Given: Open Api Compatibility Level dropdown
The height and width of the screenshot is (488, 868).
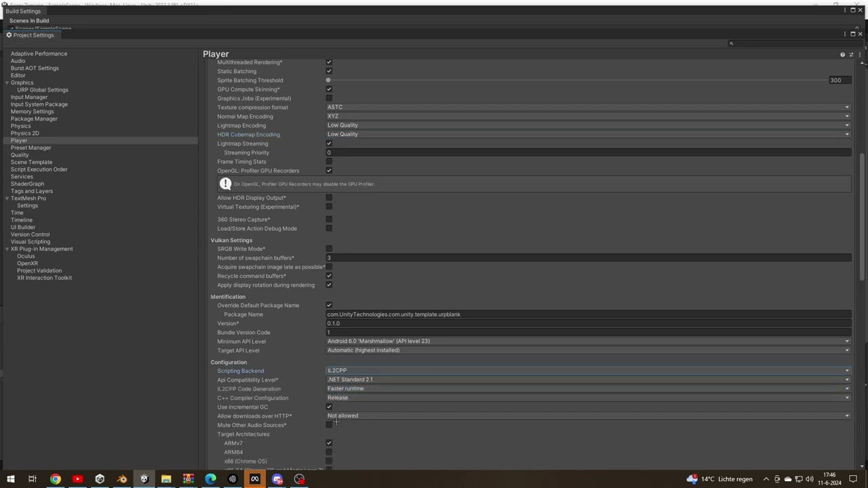Looking at the screenshot, I should 588,380.
